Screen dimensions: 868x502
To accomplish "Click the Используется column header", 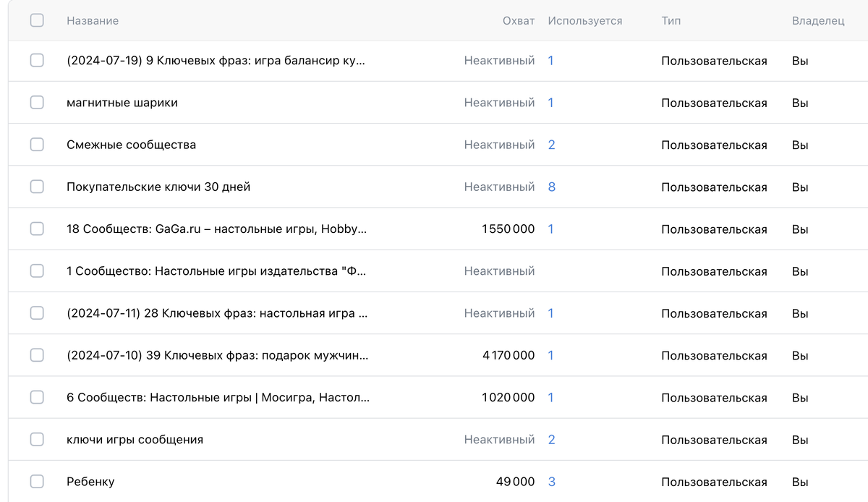I will tap(584, 21).
